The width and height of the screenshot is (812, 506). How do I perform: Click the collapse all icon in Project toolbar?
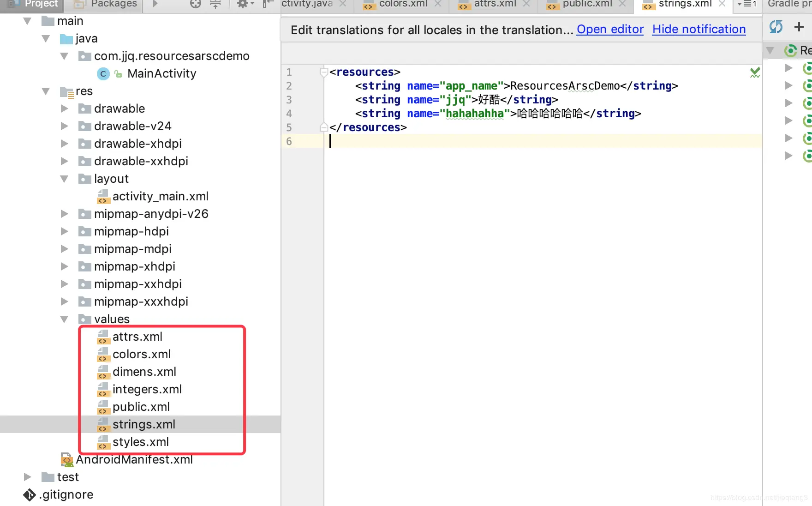coord(215,4)
